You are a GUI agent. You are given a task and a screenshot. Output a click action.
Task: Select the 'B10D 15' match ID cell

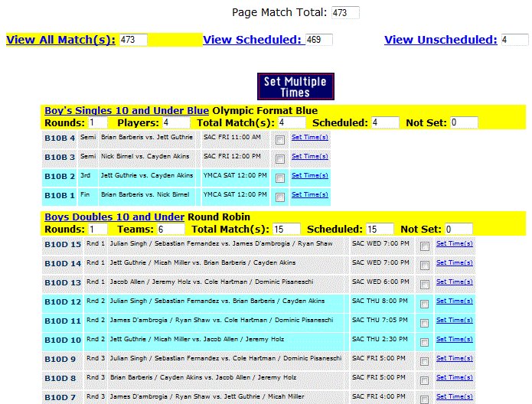[x=63, y=246]
